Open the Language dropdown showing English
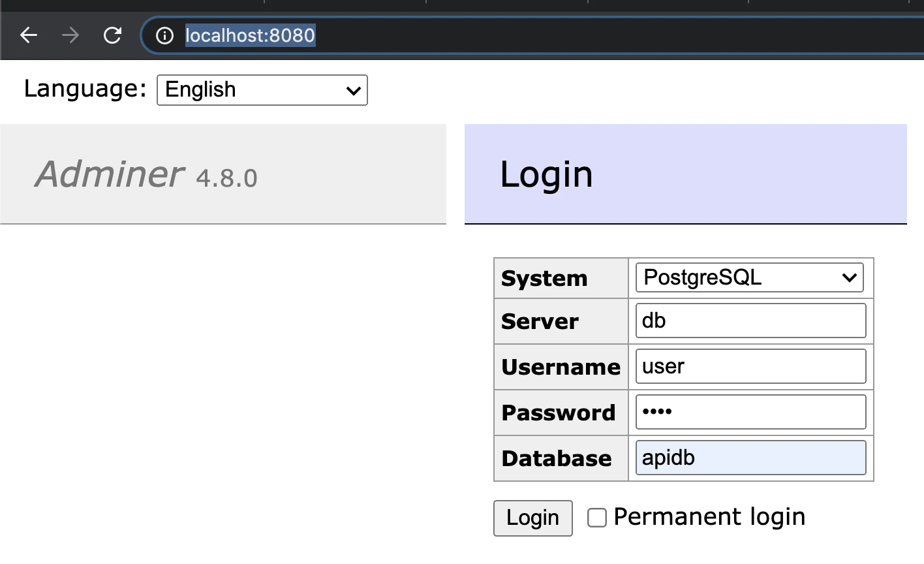924x564 pixels. pos(262,90)
